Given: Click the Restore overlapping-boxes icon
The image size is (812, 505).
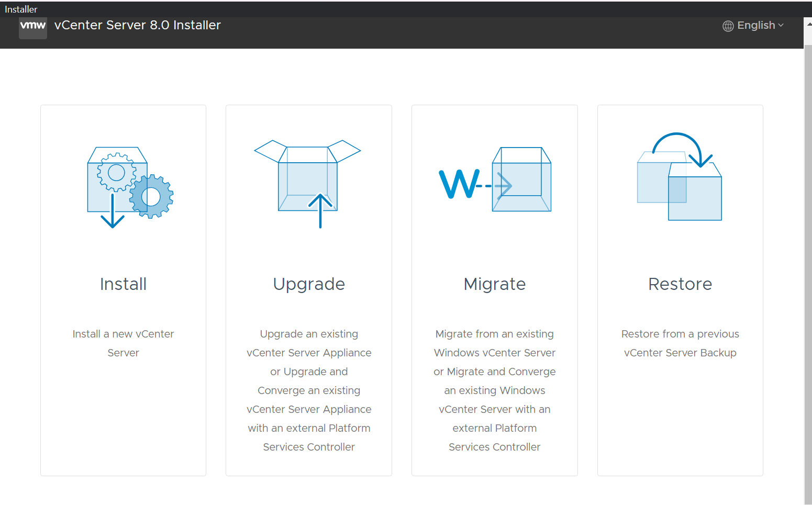Looking at the screenshot, I should [680, 176].
